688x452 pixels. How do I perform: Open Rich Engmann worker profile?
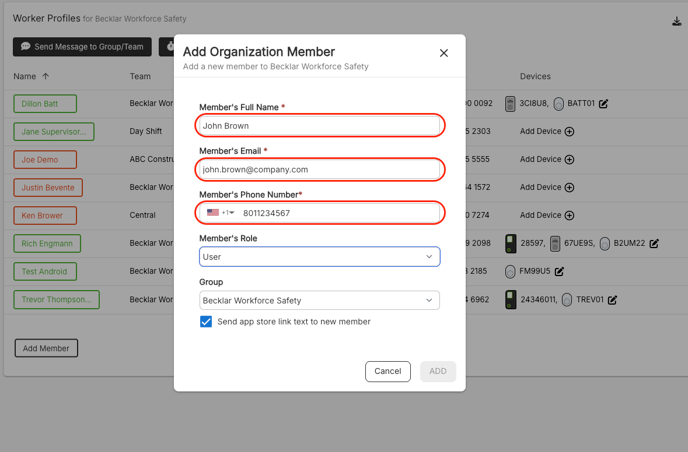47,244
